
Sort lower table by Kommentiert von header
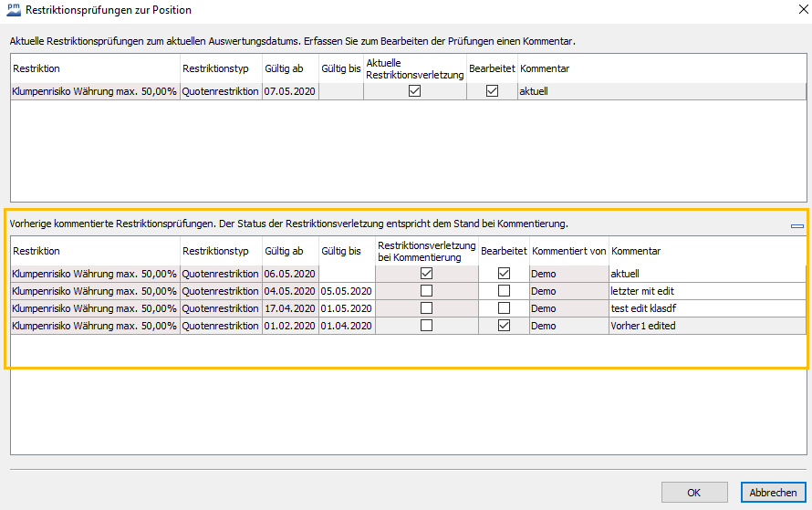tap(568, 251)
